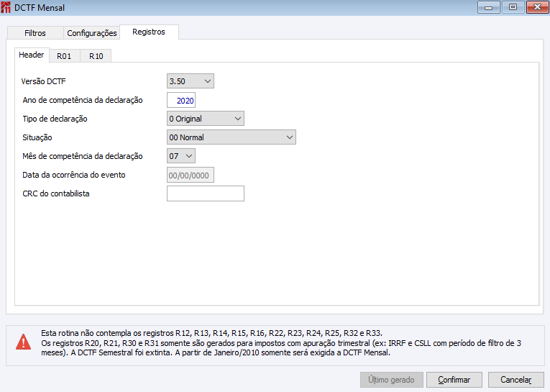Image resolution: width=550 pixels, height=392 pixels.
Task: Open the Tipo de declaração dropdown
Action: [x=205, y=119]
